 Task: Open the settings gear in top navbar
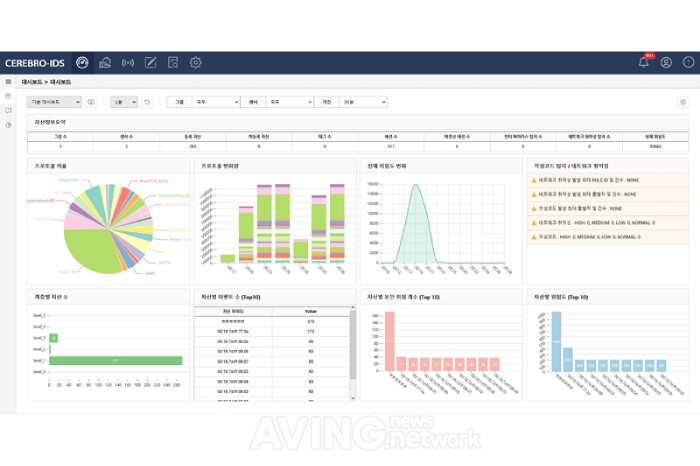pyautogui.click(x=196, y=62)
